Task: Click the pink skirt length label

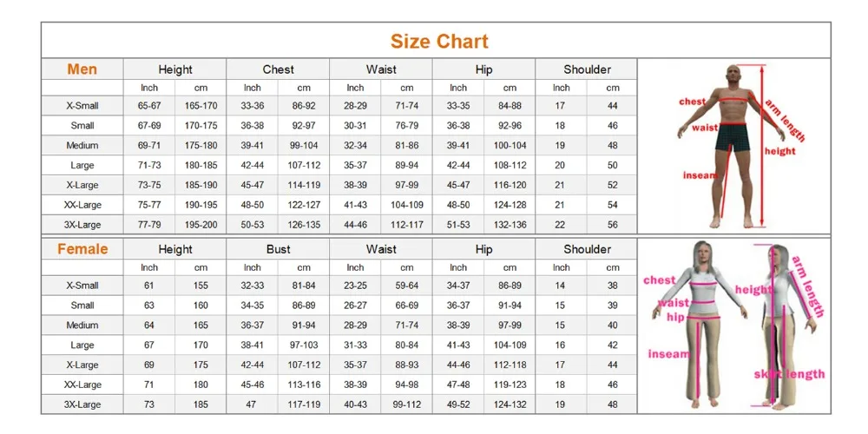Action: click(x=789, y=375)
